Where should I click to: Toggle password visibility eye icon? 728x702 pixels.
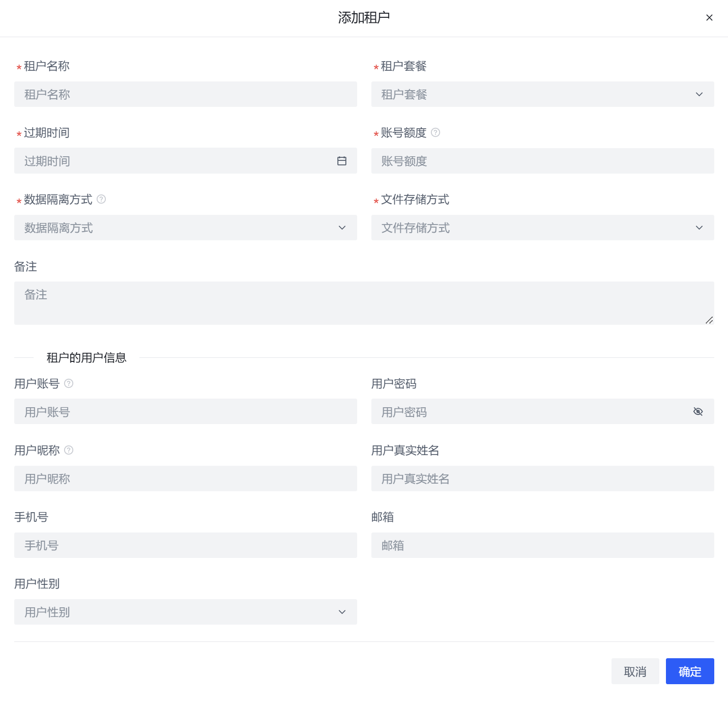point(698,411)
